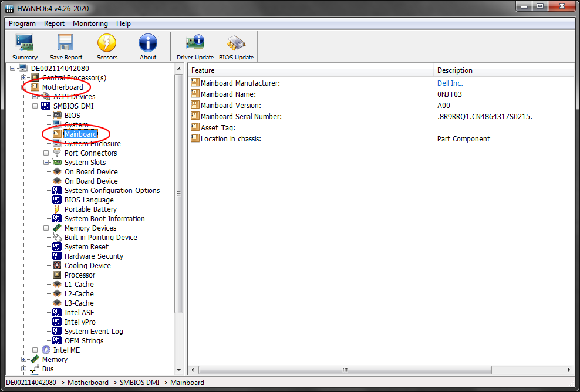Select System Boot Information item
This screenshot has width=580, height=392.
pos(104,219)
